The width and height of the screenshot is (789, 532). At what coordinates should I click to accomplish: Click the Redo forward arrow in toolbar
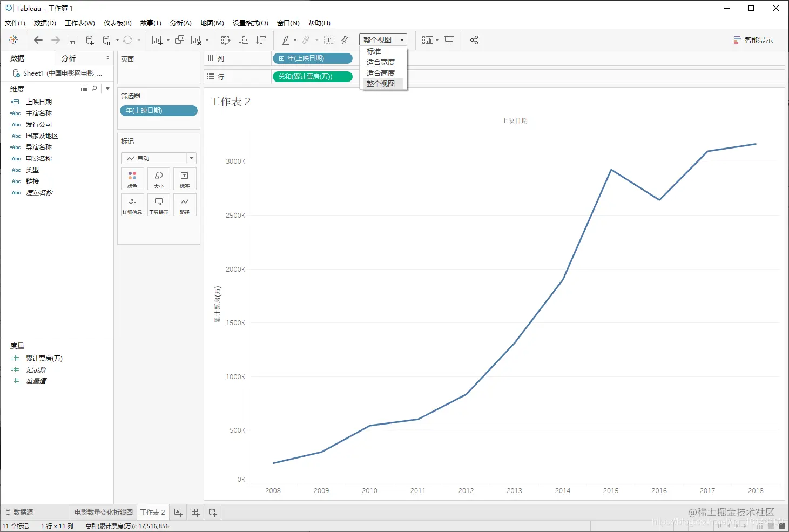(x=56, y=40)
